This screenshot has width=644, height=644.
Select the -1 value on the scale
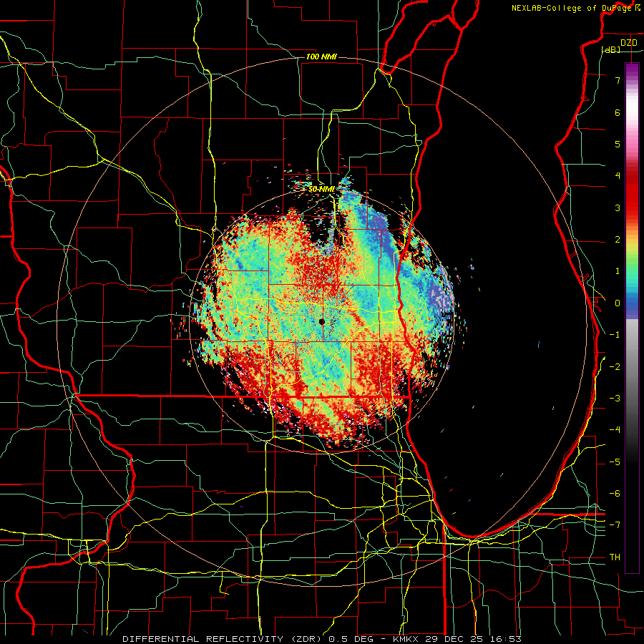click(x=615, y=335)
